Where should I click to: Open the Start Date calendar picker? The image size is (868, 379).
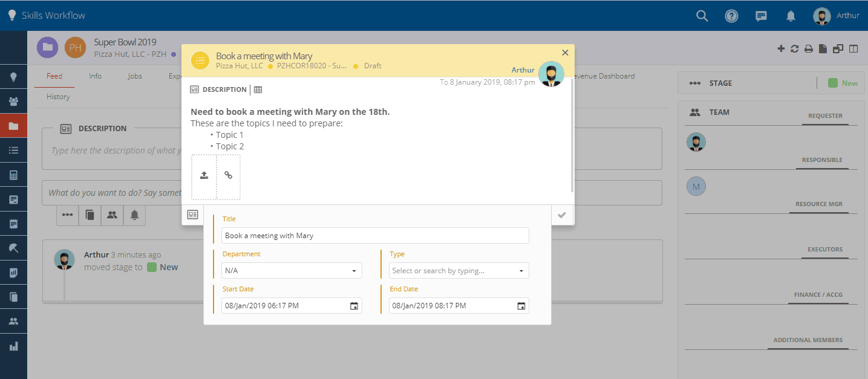(x=354, y=306)
